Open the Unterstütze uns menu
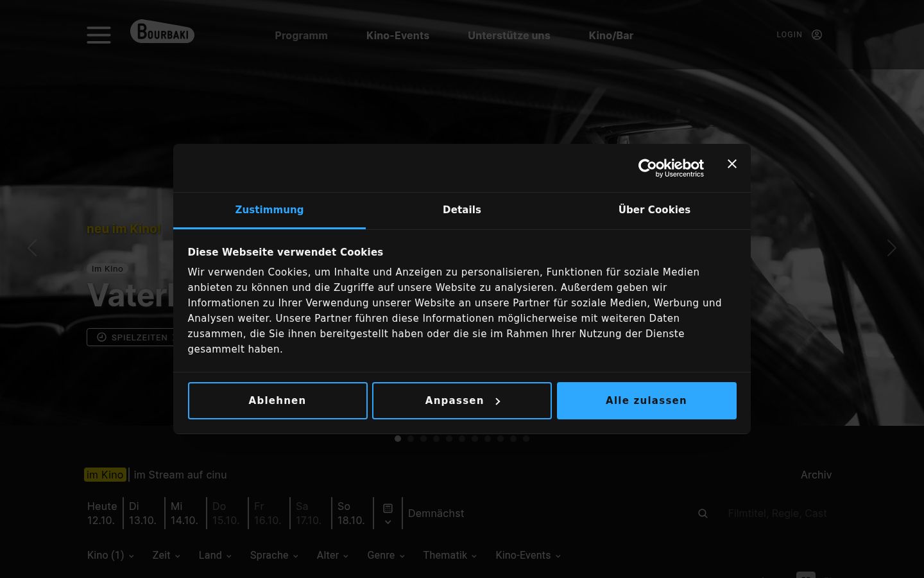924x578 pixels. coord(509,35)
